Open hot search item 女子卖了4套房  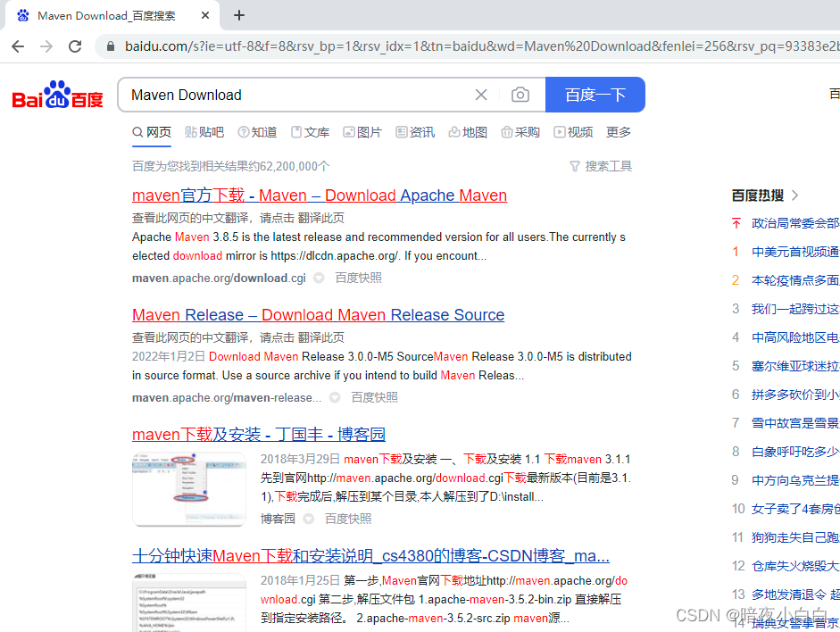795,509
